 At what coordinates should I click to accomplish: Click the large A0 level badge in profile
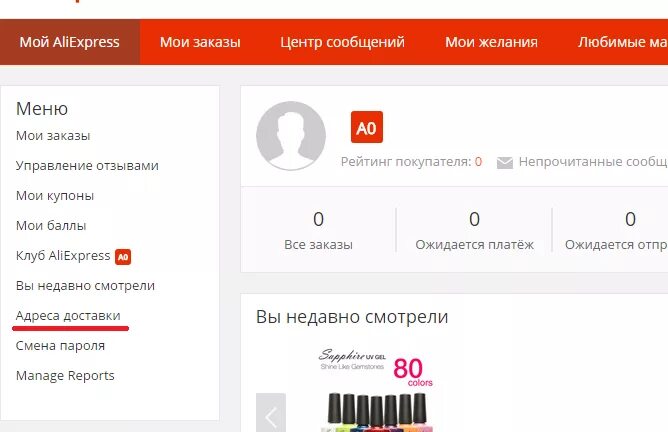367,127
